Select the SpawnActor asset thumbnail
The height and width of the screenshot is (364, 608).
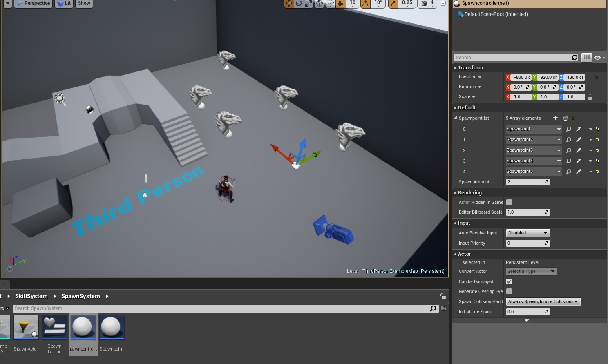click(x=26, y=328)
